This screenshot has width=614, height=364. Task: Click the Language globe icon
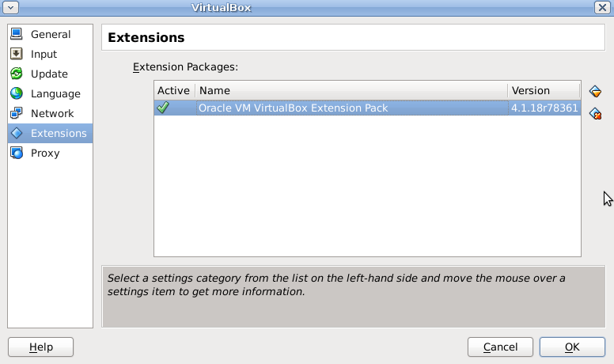[x=17, y=93]
